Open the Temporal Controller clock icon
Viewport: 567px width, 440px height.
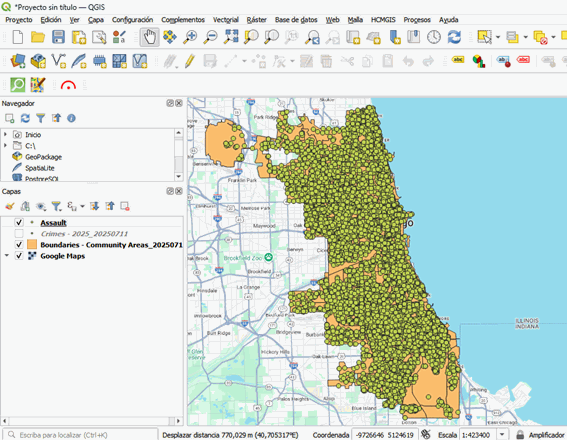click(x=434, y=37)
